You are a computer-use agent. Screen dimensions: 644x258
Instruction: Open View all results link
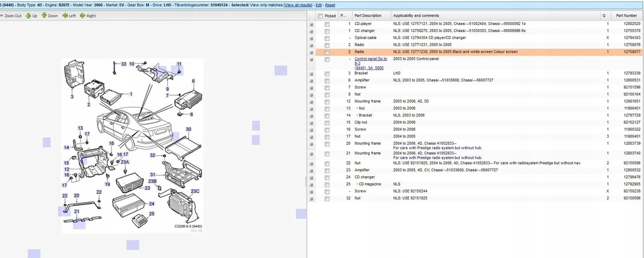click(297, 5)
